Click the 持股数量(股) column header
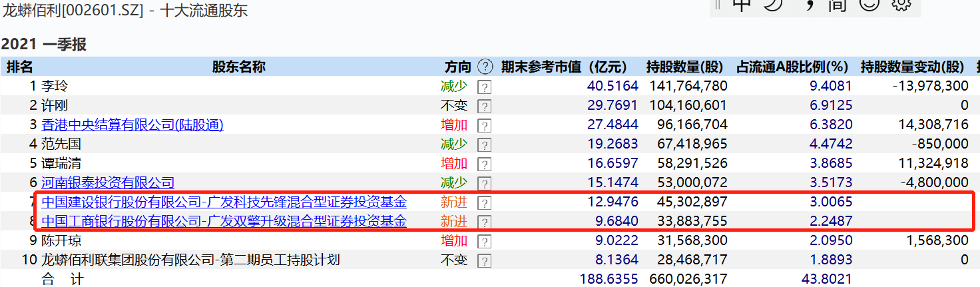 coord(684,67)
